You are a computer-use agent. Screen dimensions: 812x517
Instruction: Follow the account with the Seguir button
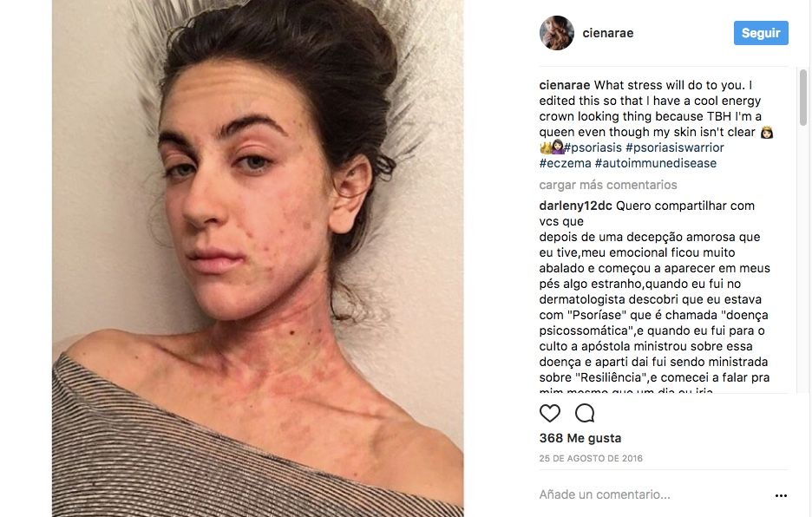tap(761, 33)
